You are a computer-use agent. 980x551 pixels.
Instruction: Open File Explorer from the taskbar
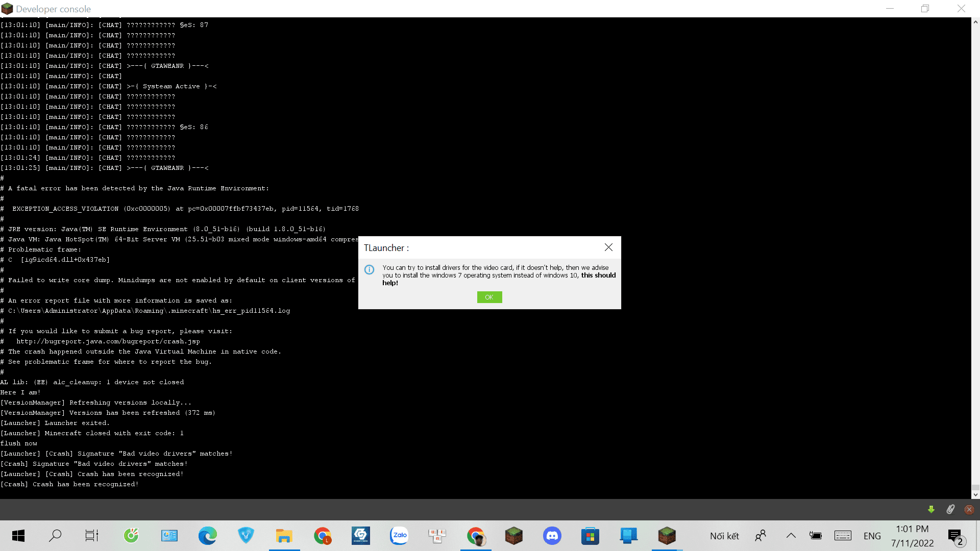click(284, 536)
